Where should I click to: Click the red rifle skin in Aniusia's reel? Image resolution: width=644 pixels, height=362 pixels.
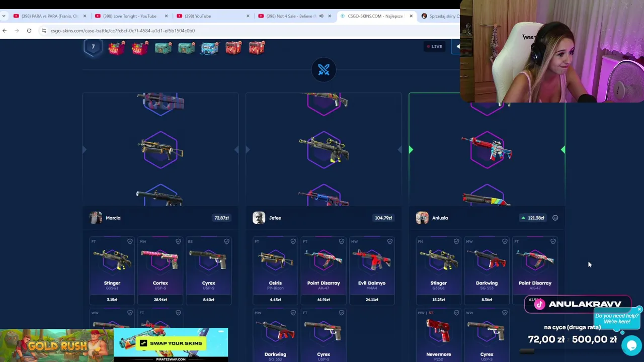click(x=487, y=149)
